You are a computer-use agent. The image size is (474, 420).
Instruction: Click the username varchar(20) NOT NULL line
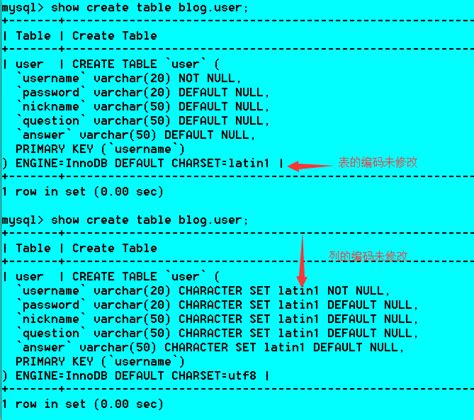(129, 78)
